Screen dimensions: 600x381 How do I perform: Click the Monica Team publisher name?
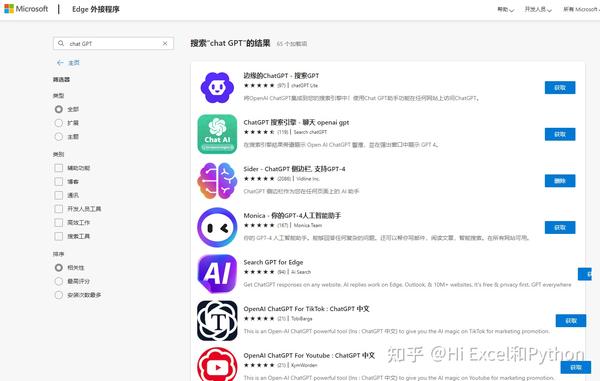point(308,225)
